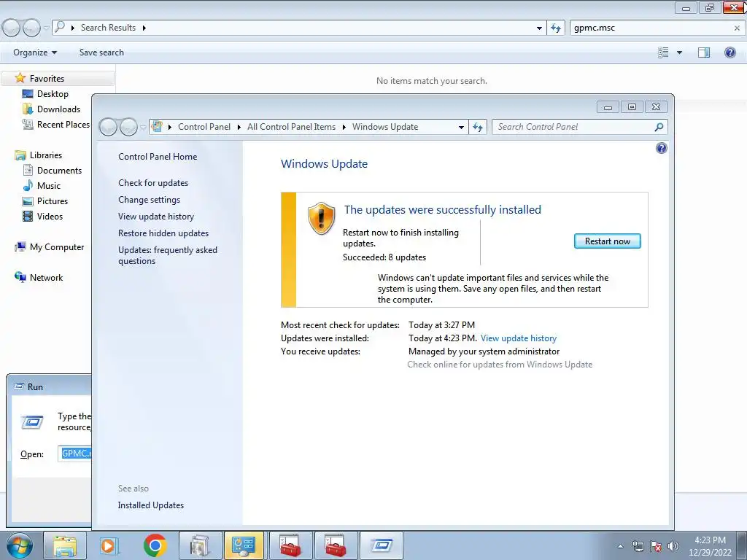Open Change settings link

click(149, 200)
